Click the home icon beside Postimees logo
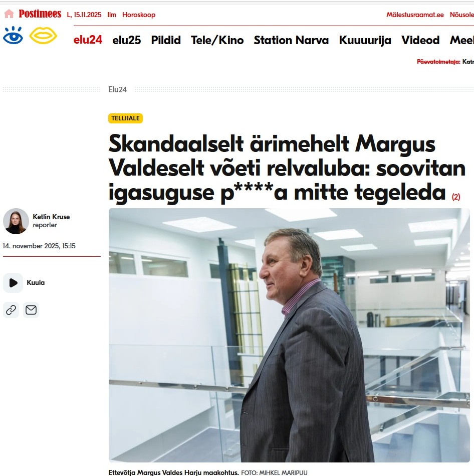The height and width of the screenshot is (476, 474). pos(9,14)
